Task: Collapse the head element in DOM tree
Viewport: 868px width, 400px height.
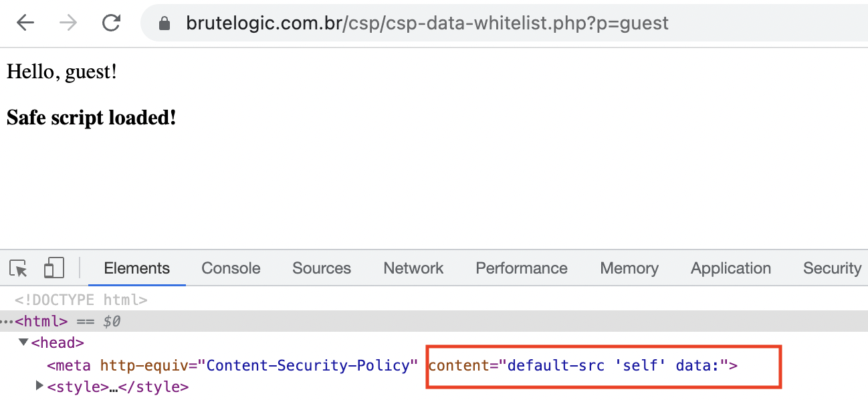Action: point(25,342)
